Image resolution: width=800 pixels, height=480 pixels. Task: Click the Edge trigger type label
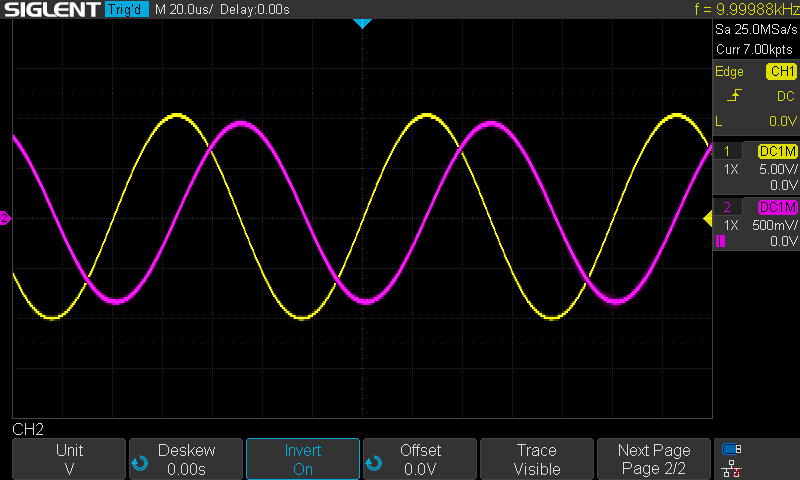pos(729,71)
